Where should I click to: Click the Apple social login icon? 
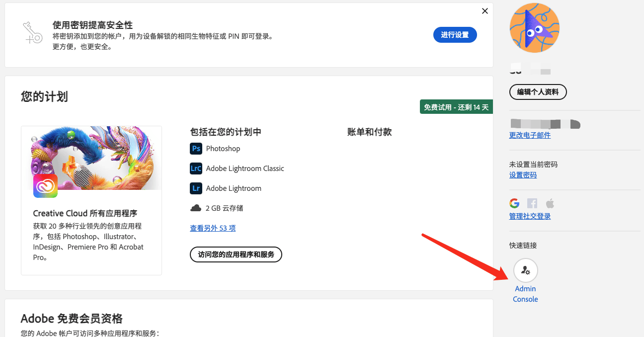(x=550, y=203)
